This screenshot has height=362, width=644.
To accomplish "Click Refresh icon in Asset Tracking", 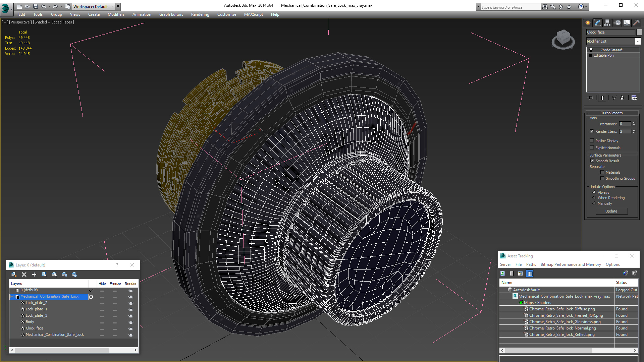I will tap(502, 274).
